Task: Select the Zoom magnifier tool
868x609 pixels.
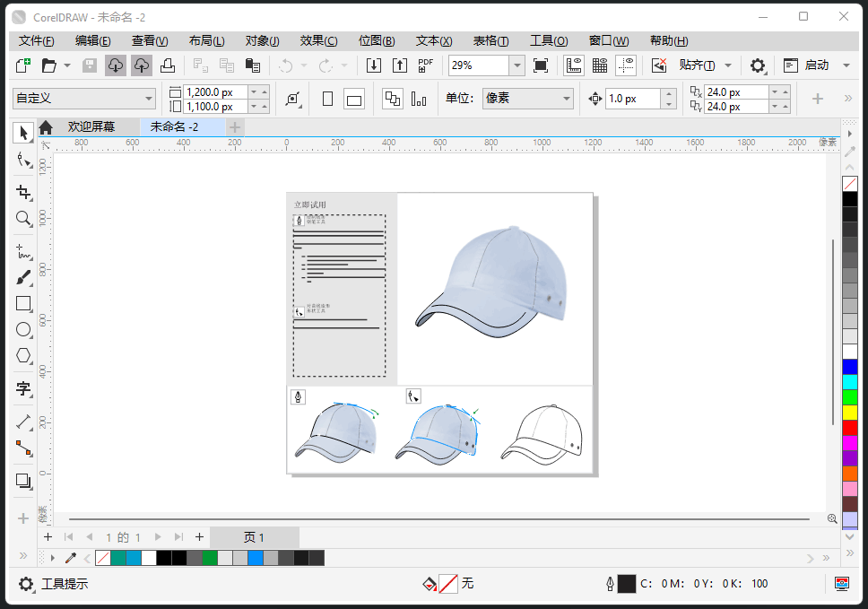Action: pyautogui.click(x=23, y=218)
